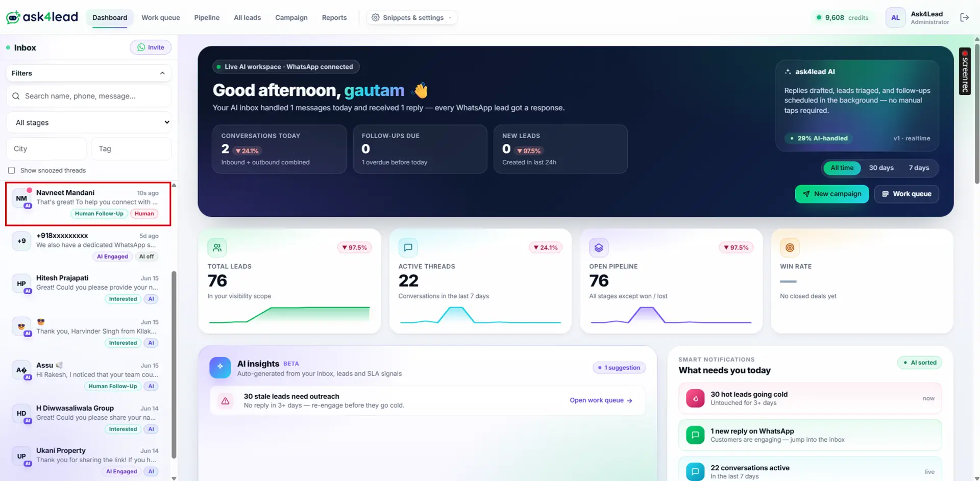
Task: Select the 30 days range
Action: point(881,168)
